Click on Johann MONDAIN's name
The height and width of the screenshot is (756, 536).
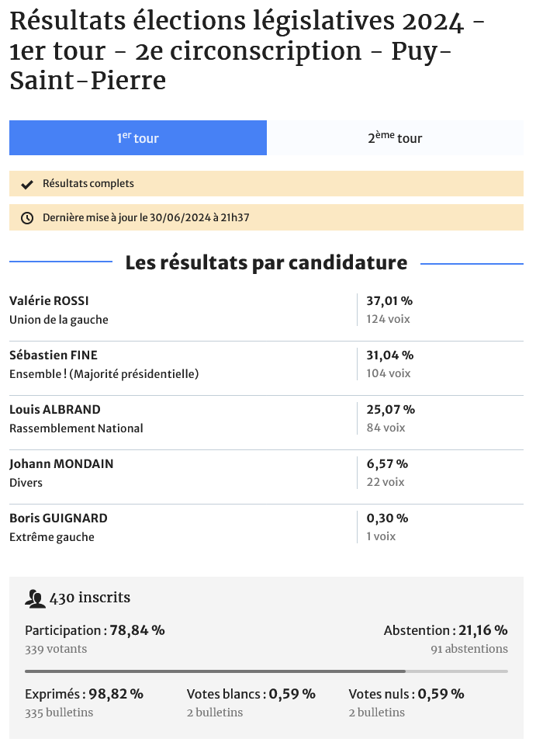tap(61, 464)
